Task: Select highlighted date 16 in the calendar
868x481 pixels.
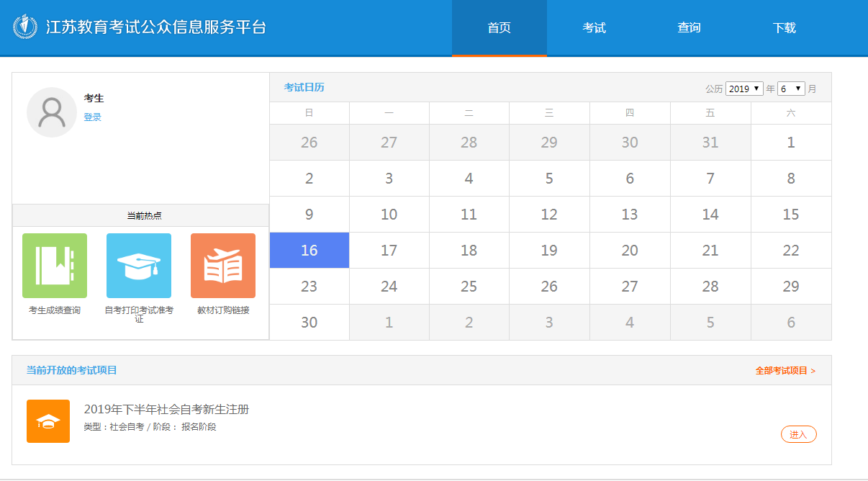Action: [309, 251]
